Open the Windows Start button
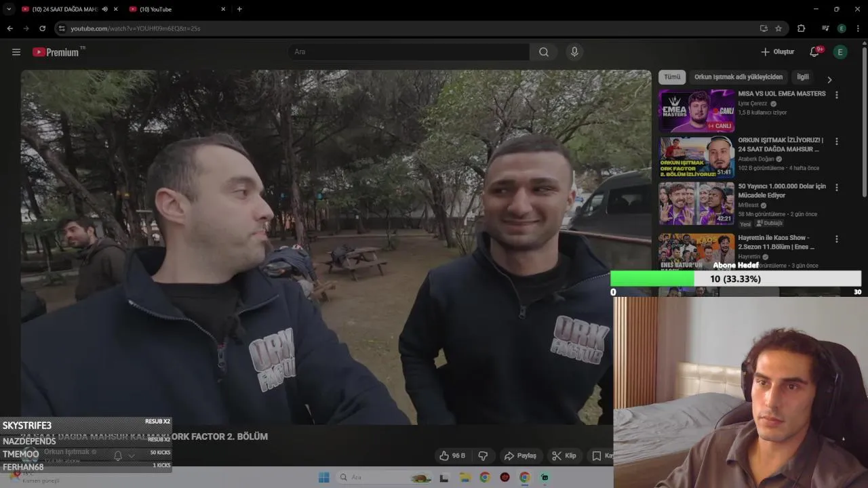Image resolution: width=868 pixels, height=488 pixels. 323,477
